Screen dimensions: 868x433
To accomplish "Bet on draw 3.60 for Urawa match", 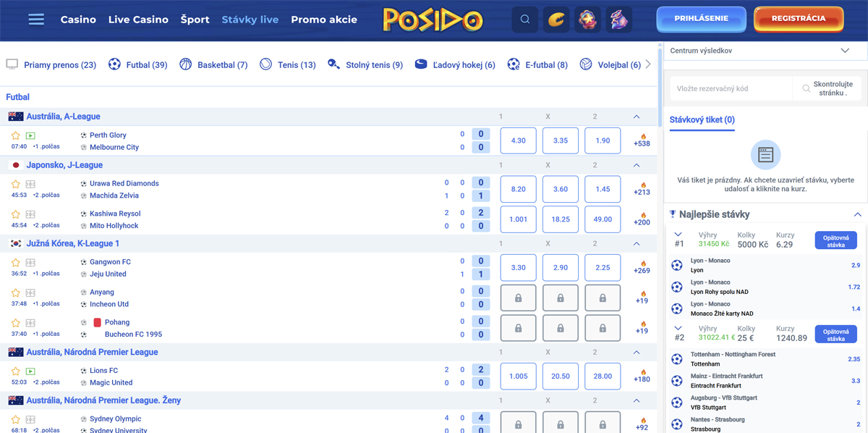I will (x=561, y=189).
